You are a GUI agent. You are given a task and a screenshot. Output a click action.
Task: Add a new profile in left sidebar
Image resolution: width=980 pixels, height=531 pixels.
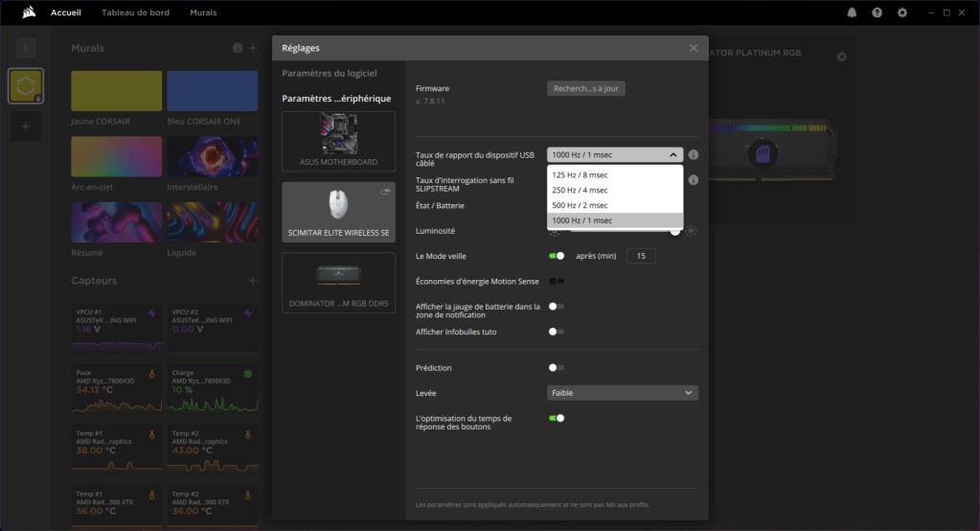tap(26, 127)
